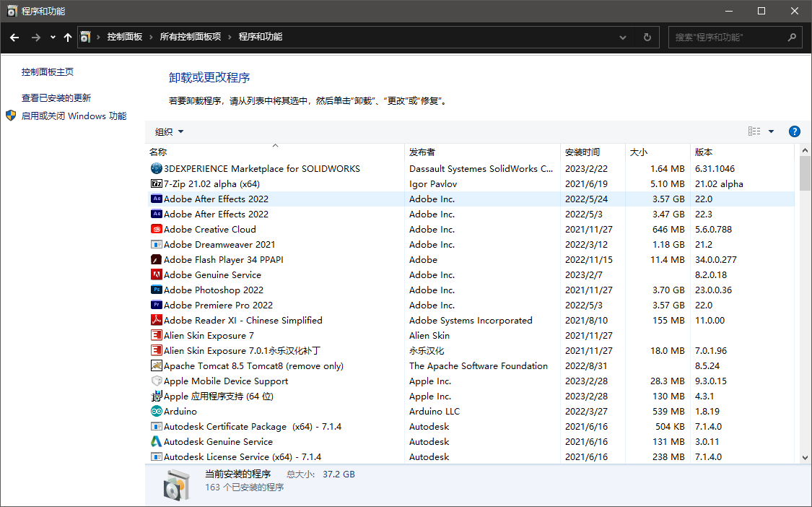The width and height of the screenshot is (812, 507).
Task: Sort by the 大小 column header
Action: [x=658, y=152]
